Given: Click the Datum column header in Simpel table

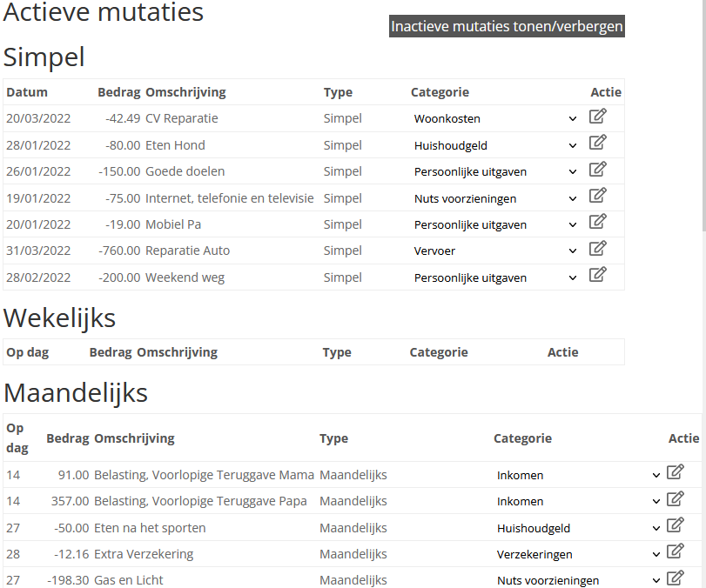Looking at the screenshot, I should pos(27,92).
